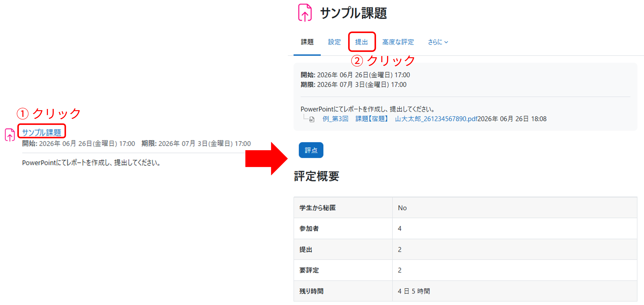Click the value 2 in the 要評定 row
The height and width of the screenshot is (305, 644).
[x=400, y=270]
